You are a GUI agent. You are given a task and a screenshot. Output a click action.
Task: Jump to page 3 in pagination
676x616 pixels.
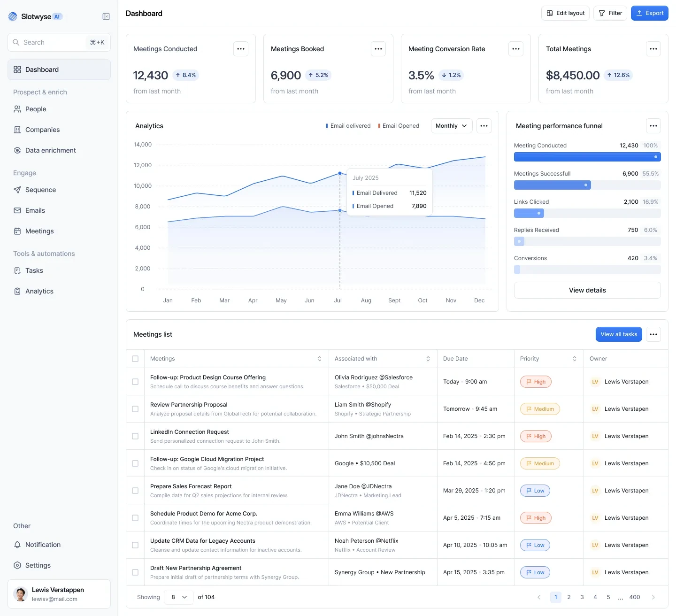tap(582, 597)
